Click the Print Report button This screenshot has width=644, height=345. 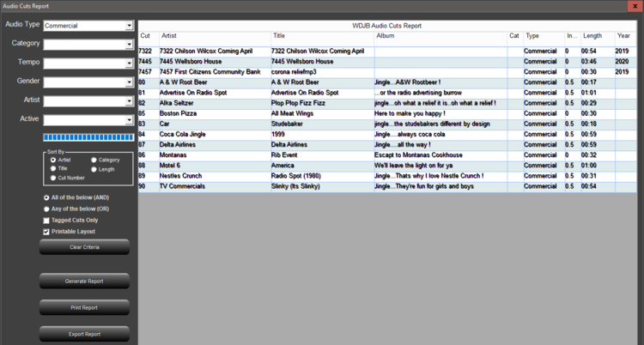coord(85,307)
